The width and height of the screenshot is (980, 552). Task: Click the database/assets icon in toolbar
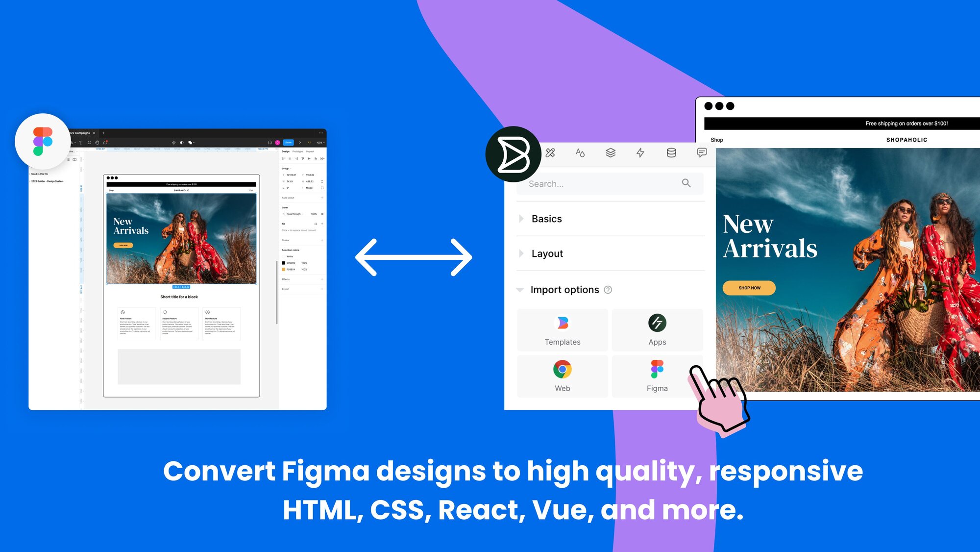[x=671, y=153]
